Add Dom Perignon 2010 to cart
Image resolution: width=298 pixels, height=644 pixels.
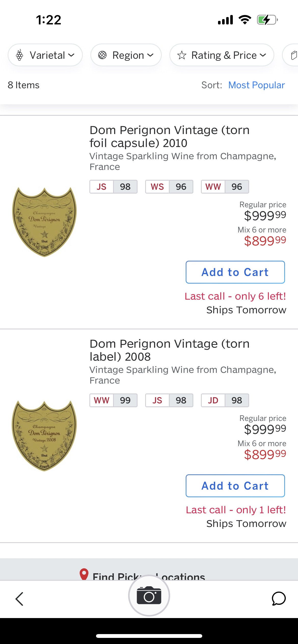coord(235,272)
